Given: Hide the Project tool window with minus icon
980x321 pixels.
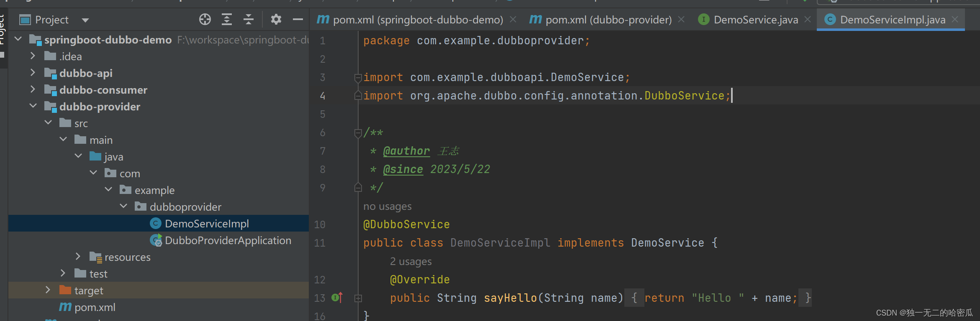Looking at the screenshot, I should coord(298,19).
